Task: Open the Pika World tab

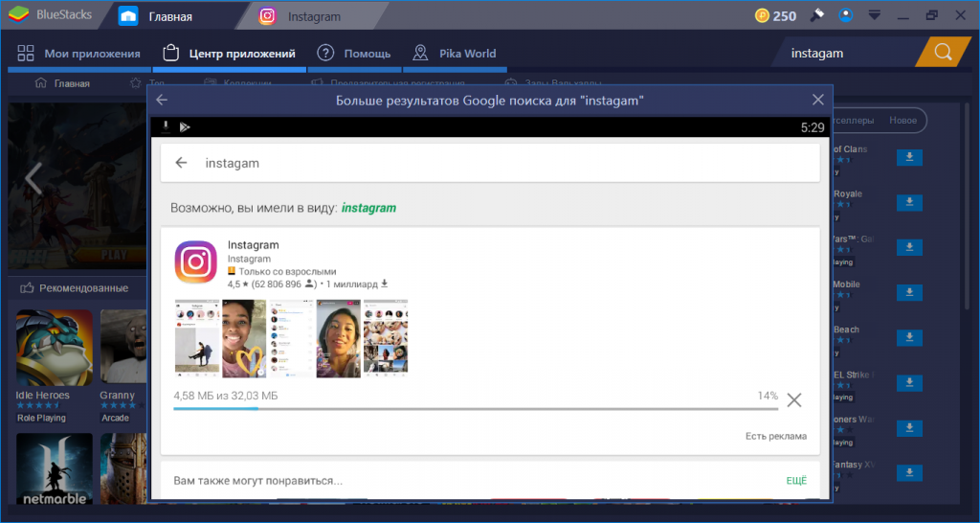Action: tap(455, 54)
